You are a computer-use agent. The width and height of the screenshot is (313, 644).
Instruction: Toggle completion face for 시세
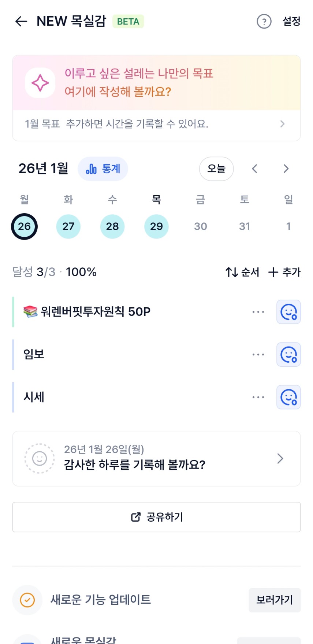pos(288,397)
